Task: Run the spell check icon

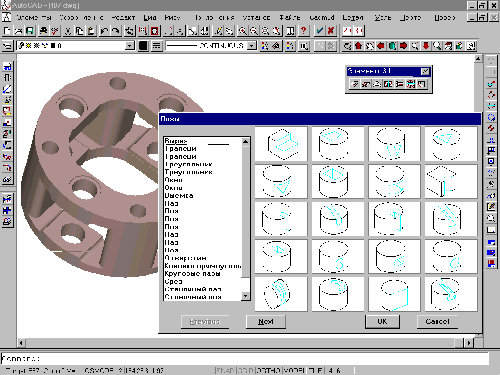Action: 55,31
